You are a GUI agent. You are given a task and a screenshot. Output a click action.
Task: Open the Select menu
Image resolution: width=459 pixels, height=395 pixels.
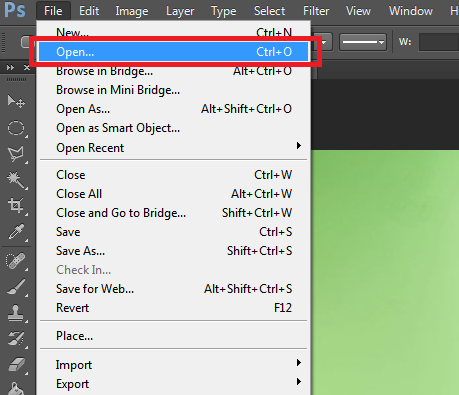(x=269, y=11)
